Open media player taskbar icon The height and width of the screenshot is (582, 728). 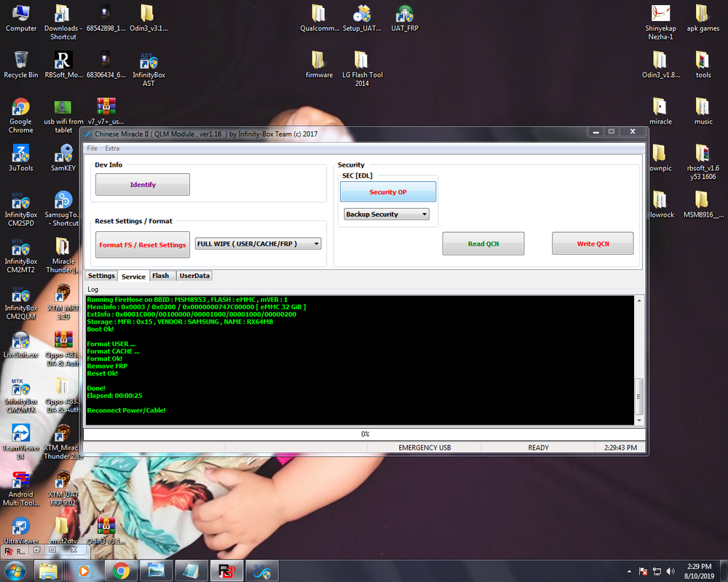84,571
